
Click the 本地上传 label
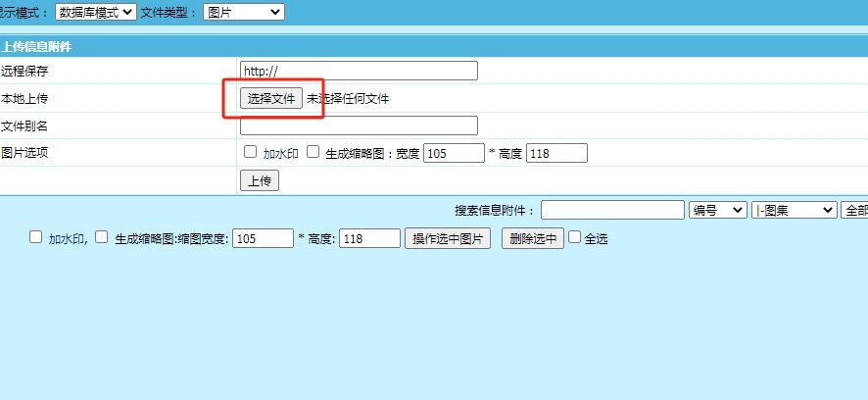[24, 99]
